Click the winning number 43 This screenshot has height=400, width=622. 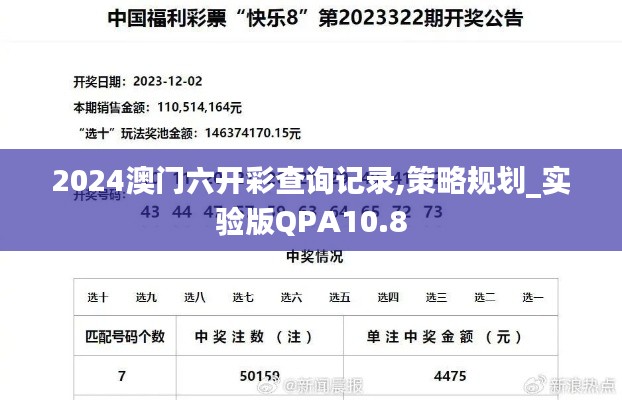(150, 212)
